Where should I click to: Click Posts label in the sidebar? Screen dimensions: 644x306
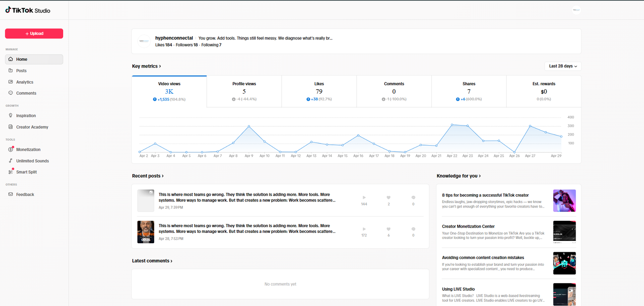[x=21, y=71]
